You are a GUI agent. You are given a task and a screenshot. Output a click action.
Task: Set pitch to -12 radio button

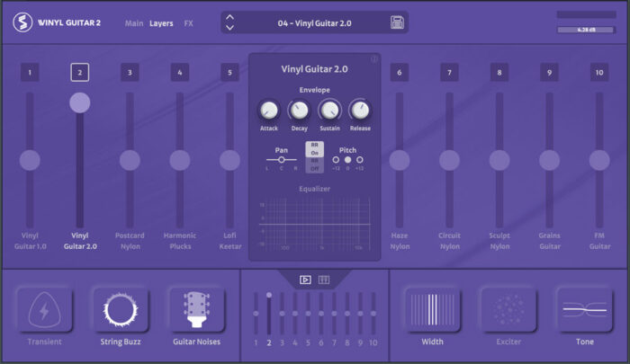pos(336,160)
